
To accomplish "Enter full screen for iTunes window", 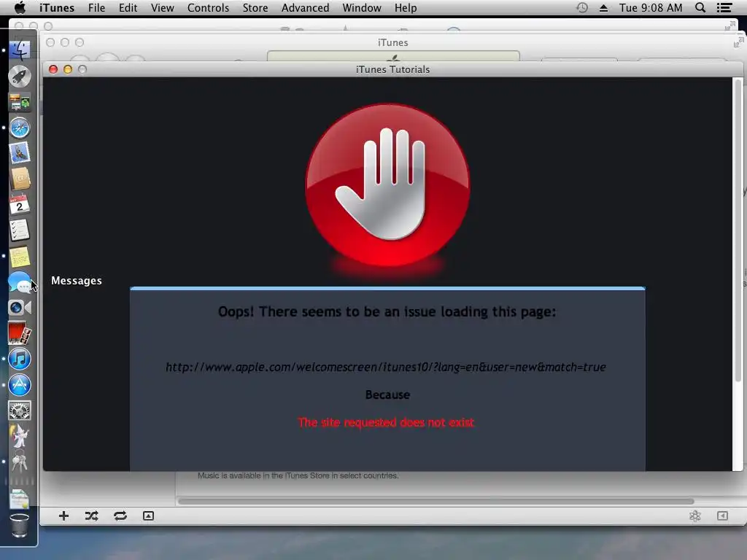I will 738,43.
